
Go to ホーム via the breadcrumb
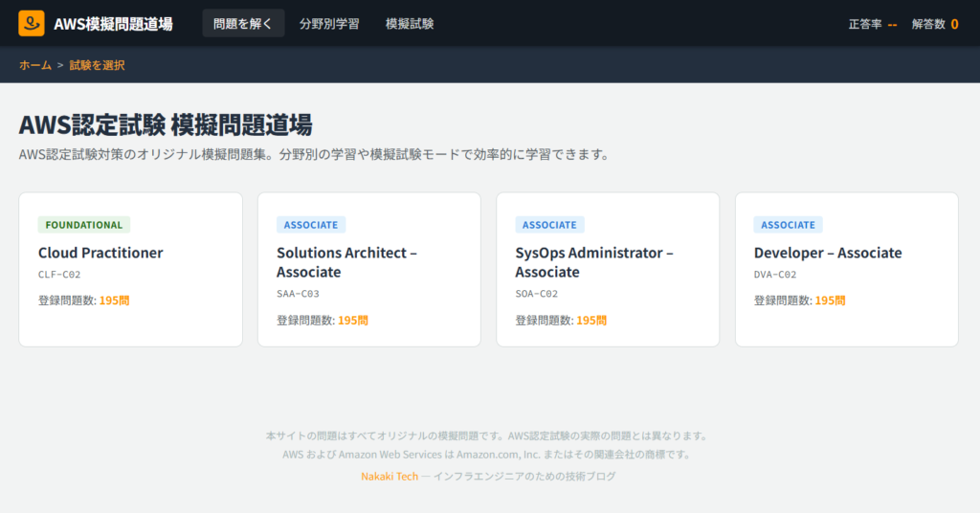(35, 65)
